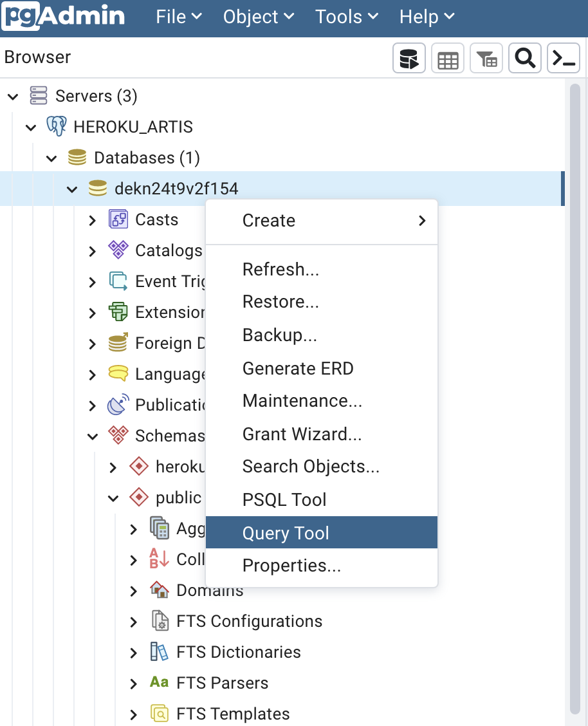Screen dimensions: 588x726
Task: Collapse the dekn24t9v2f154 database node
Action: click(72, 189)
